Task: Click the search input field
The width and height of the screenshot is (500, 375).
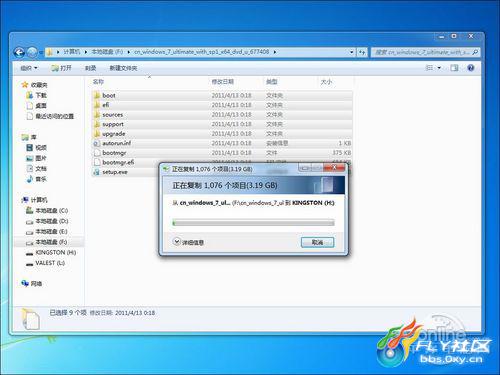Action: point(422,52)
